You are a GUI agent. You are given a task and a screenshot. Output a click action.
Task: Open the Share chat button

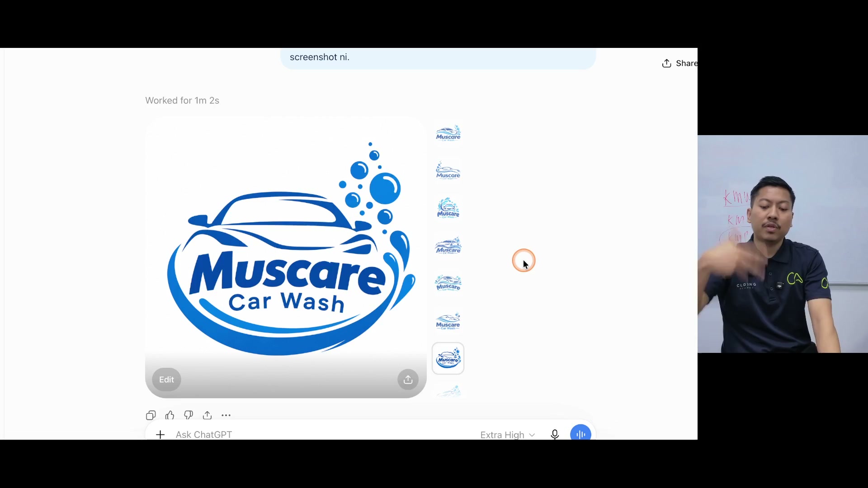(679, 63)
